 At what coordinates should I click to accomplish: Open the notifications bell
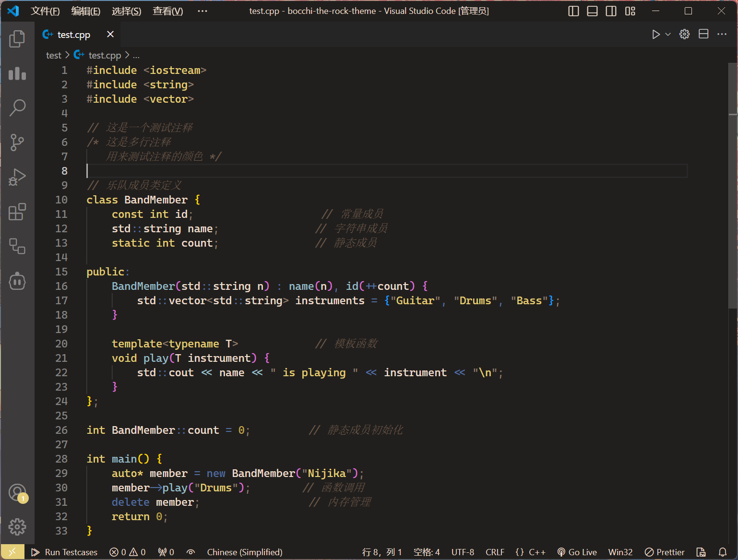tap(723, 552)
